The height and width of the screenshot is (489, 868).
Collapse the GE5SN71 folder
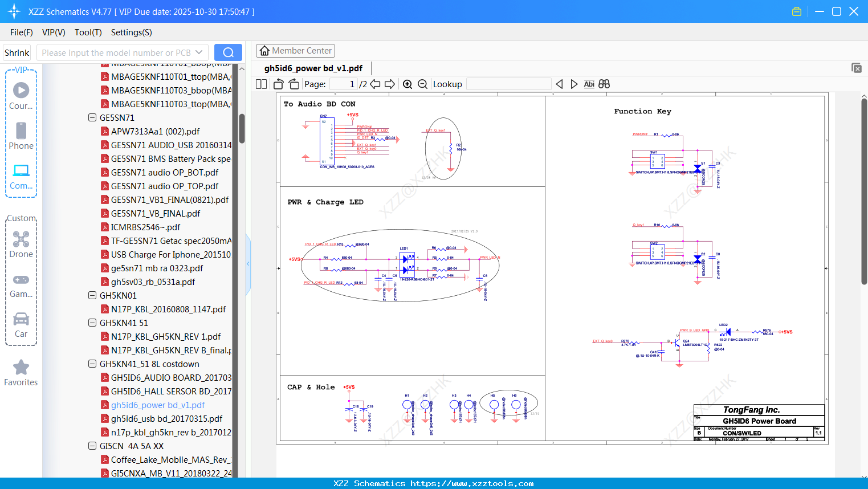(92, 118)
